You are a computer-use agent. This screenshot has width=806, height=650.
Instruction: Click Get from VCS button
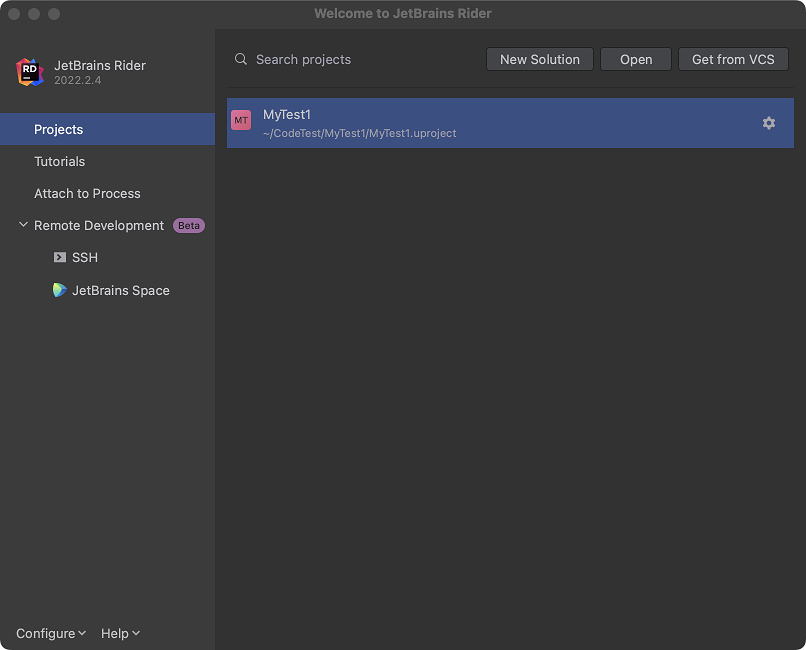(733, 59)
